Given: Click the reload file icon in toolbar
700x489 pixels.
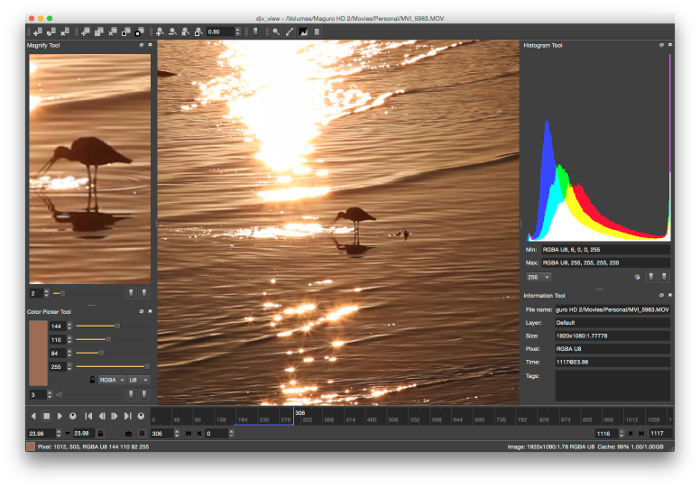Looking at the screenshot, I should click(51, 32).
